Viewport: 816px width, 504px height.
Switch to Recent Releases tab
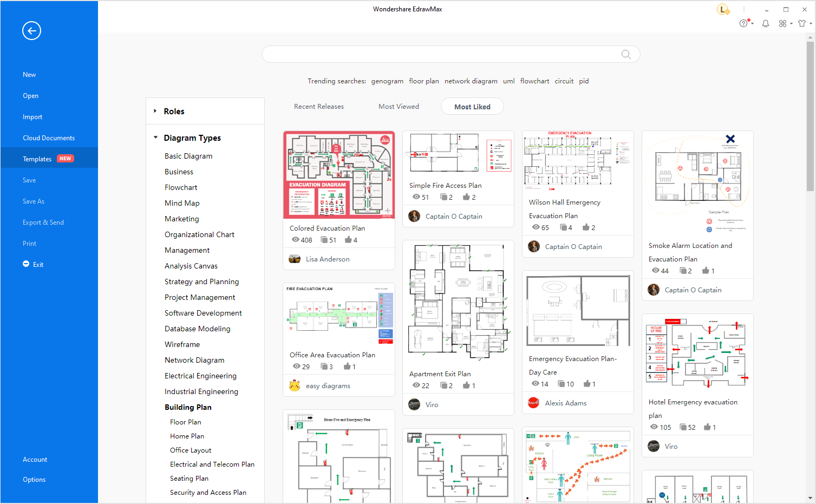pos(319,107)
